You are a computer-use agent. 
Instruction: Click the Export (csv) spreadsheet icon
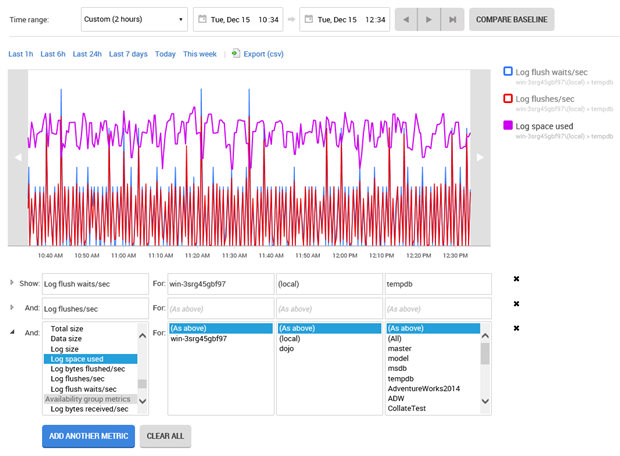tap(235, 54)
